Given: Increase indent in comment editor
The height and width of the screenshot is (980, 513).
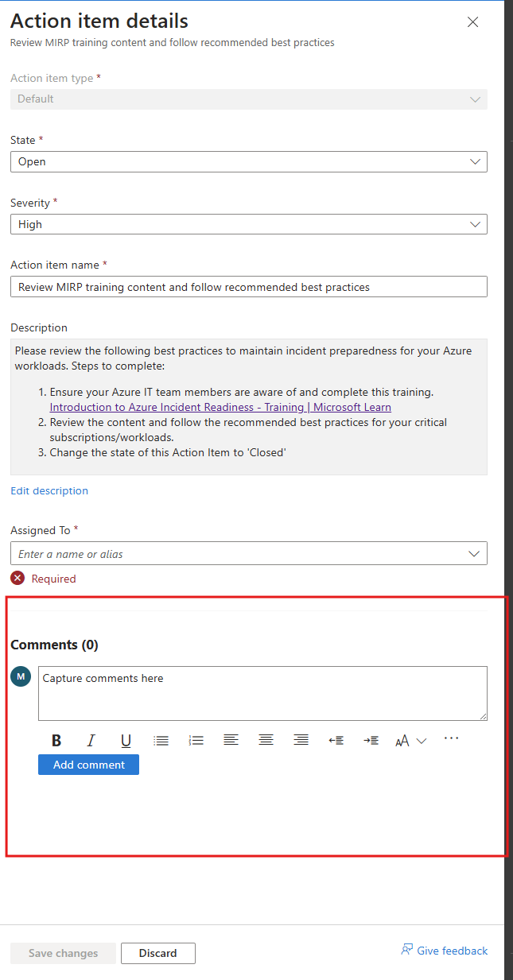Looking at the screenshot, I should click(x=371, y=740).
